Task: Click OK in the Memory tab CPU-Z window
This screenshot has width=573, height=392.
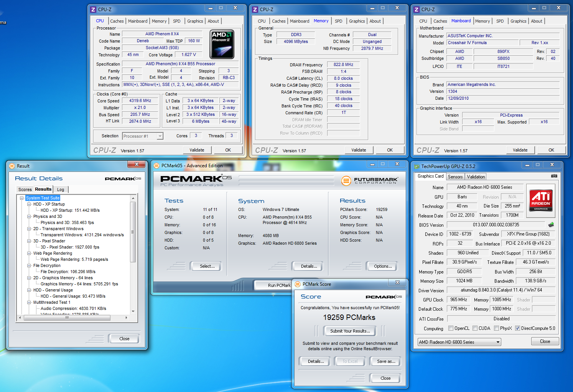Action: click(x=390, y=150)
